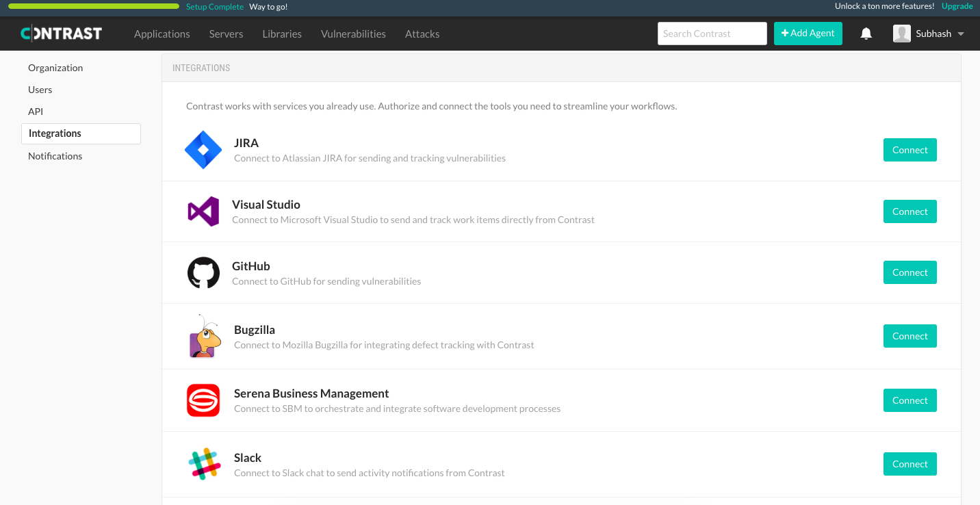Click the Bugzilla mascot icon
The width and height of the screenshot is (980, 505).
coord(203,336)
